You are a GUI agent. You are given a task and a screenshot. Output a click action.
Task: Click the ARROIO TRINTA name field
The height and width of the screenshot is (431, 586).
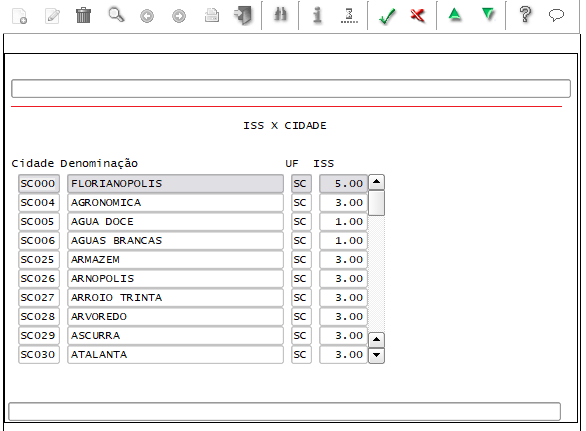(175, 298)
